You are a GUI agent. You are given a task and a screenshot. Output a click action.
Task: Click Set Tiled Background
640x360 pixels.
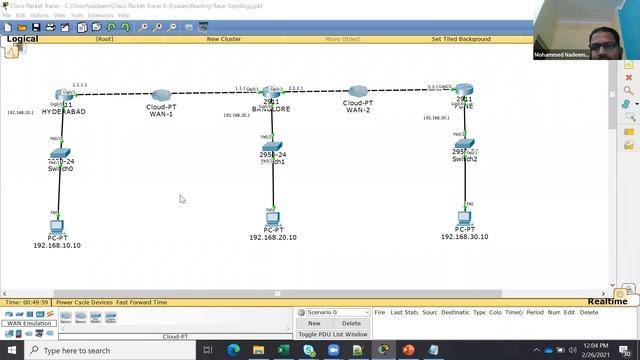(x=461, y=39)
